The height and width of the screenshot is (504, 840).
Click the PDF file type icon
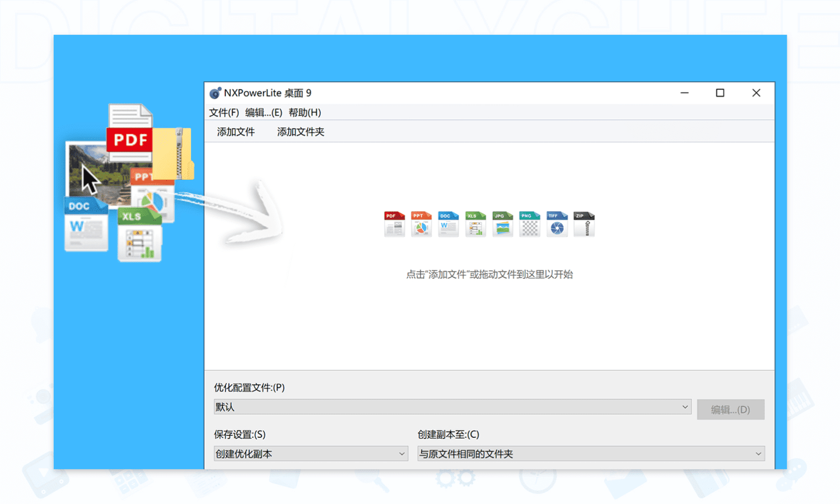pyautogui.click(x=394, y=224)
